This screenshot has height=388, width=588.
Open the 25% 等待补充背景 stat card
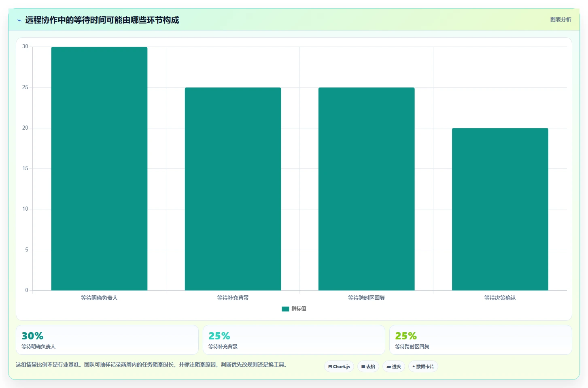click(x=294, y=340)
